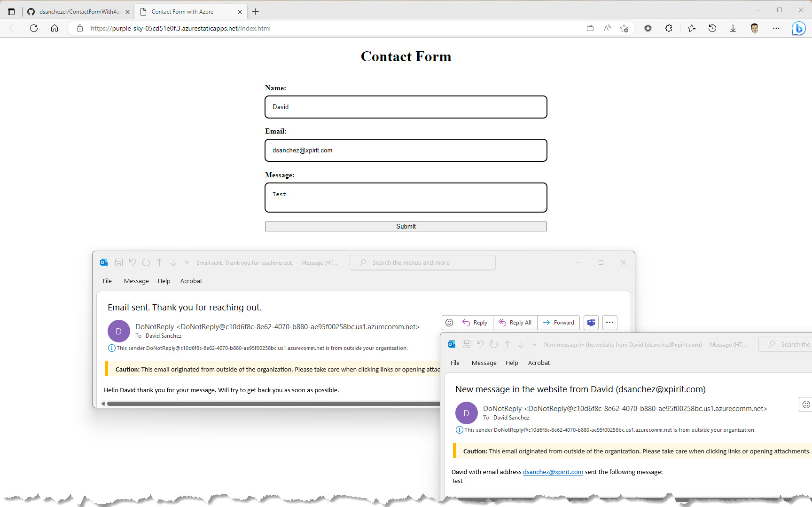Image resolution: width=812 pixels, height=507 pixels.
Task: Open Edge's Settings and more menu
Action: point(776,28)
